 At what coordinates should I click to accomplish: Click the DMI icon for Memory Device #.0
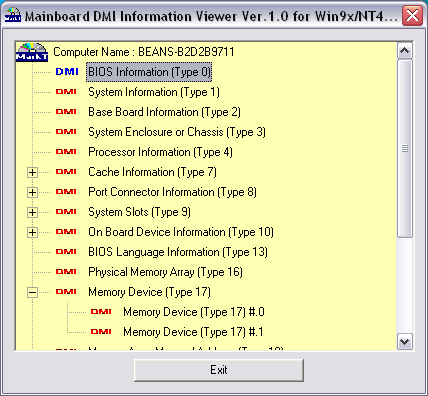click(101, 312)
